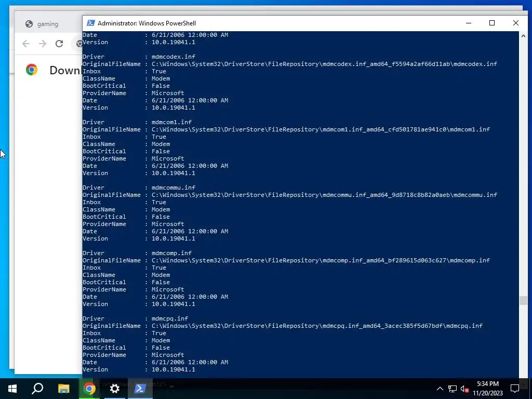Click Chrome's forward arrow

pyautogui.click(x=43, y=44)
